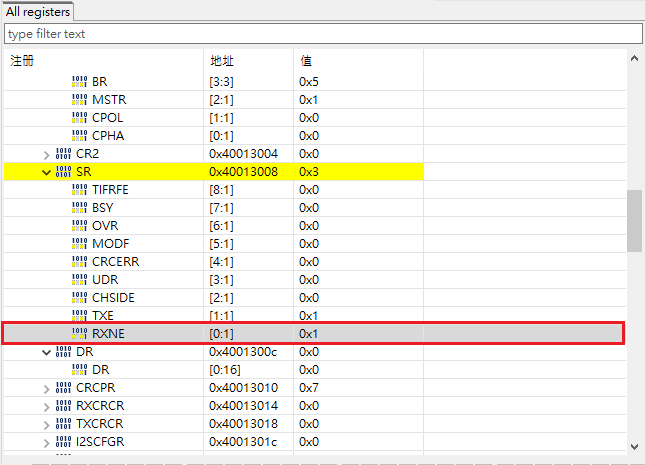Click address 0x40013010 of CRCPR
Image resolution: width=646 pixels, height=465 pixels.
[243, 388]
